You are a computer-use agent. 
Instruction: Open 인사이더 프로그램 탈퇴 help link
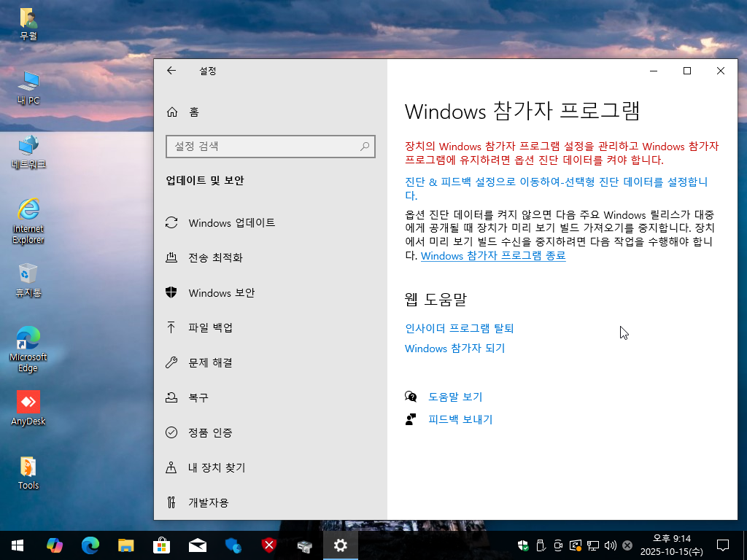(460, 328)
